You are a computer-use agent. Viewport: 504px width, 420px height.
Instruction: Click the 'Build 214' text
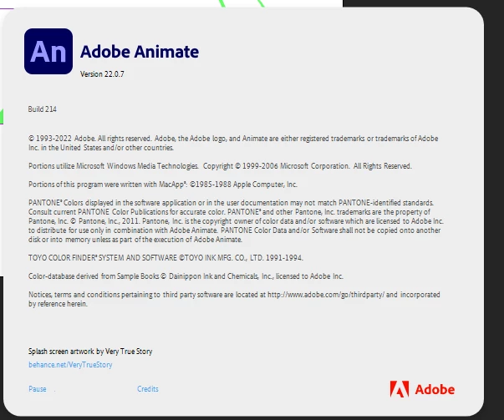click(42, 109)
